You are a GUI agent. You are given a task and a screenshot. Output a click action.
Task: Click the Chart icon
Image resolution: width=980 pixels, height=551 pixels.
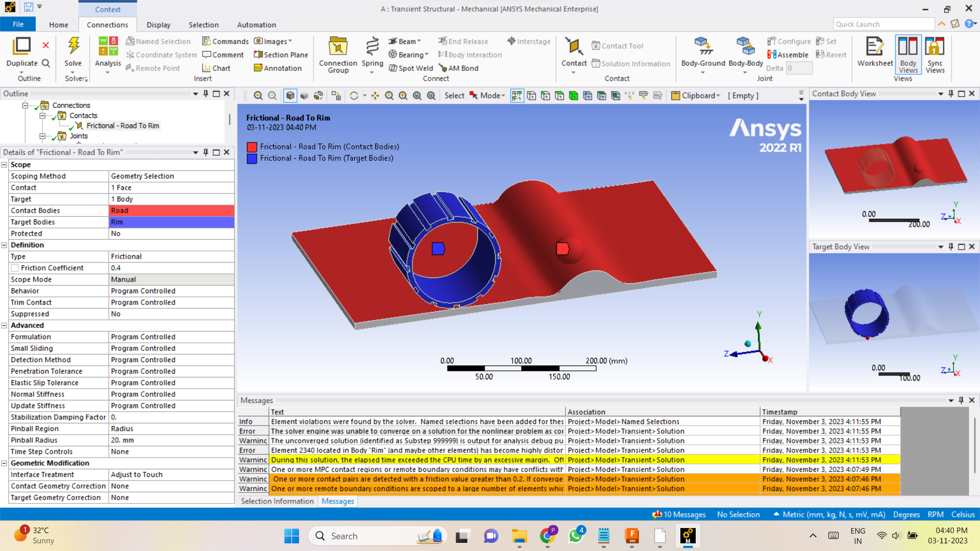(x=206, y=68)
